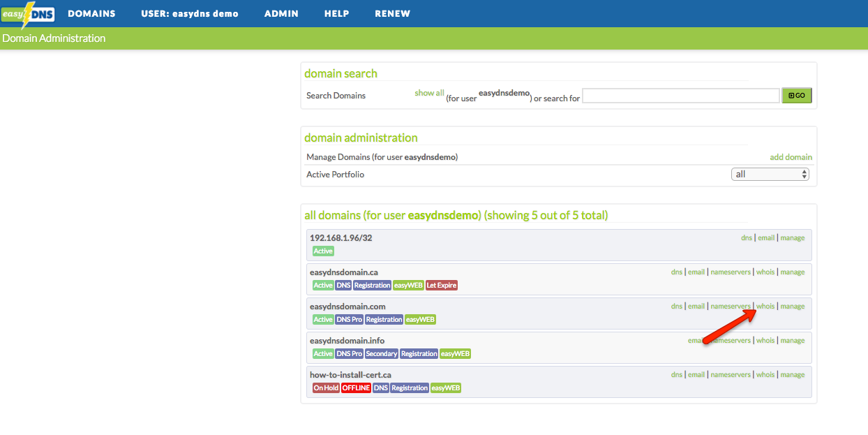868x435 pixels.
Task: Open the DOMAINS menu
Action: click(91, 14)
